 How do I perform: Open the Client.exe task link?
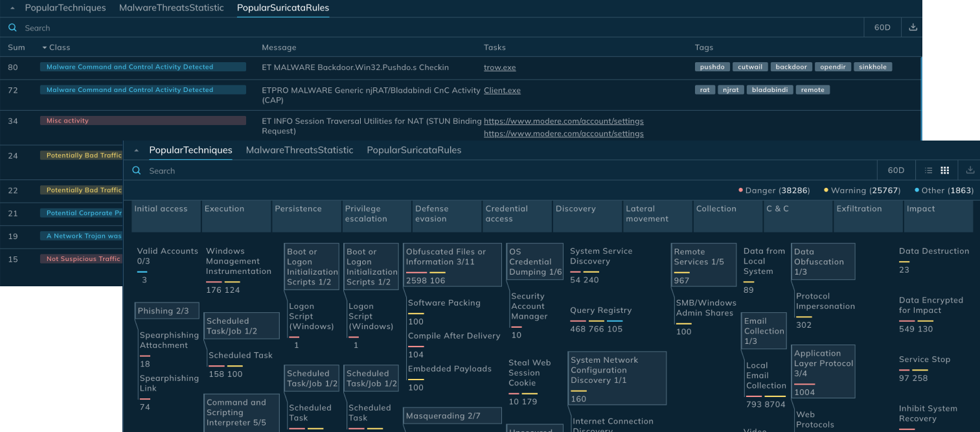click(502, 91)
